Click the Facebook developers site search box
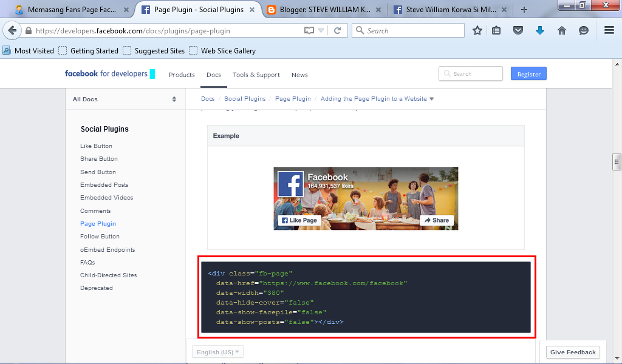Screen dimensions: 622x364 (471, 73)
